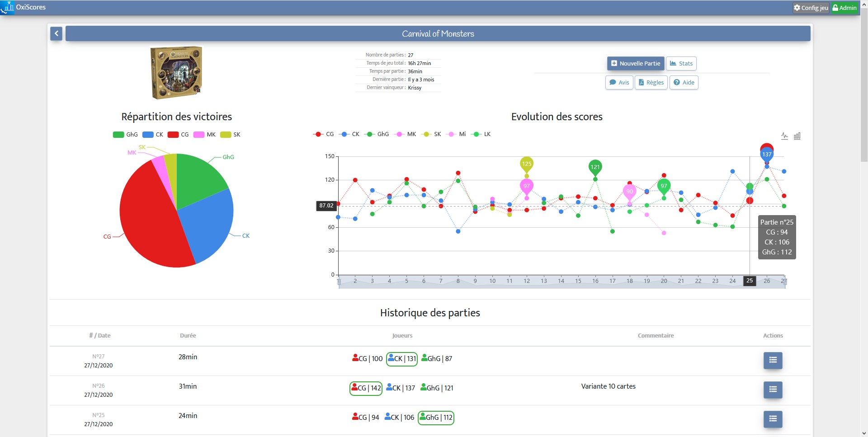Click the back arrow button
Image resolution: width=868 pixels, height=437 pixels.
[x=56, y=33]
